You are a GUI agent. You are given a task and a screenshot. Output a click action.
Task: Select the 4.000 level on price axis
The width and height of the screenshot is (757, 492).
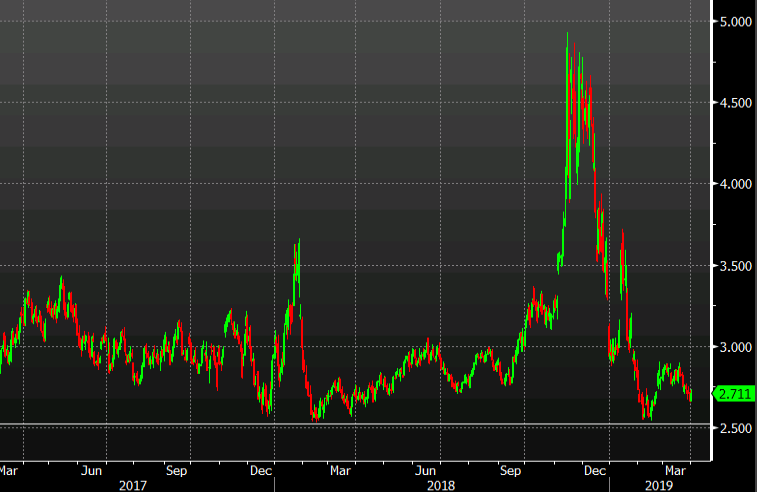(x=733, y=184)
